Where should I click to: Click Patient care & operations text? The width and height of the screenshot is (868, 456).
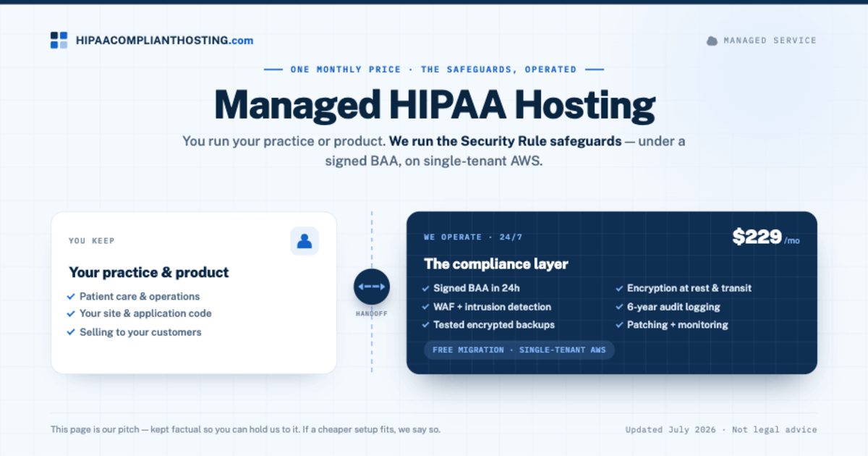click(140, 296)
